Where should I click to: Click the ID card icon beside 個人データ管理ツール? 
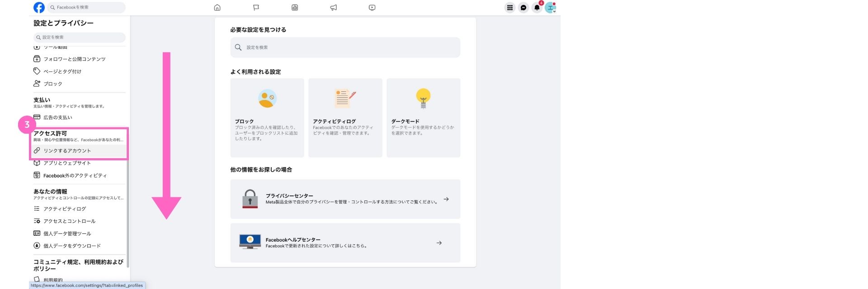(37, 233)
